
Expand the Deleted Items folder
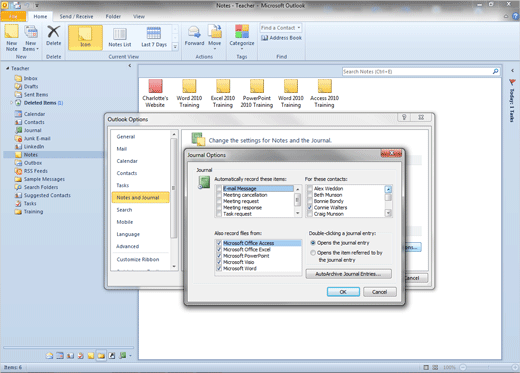click(11, 103)
